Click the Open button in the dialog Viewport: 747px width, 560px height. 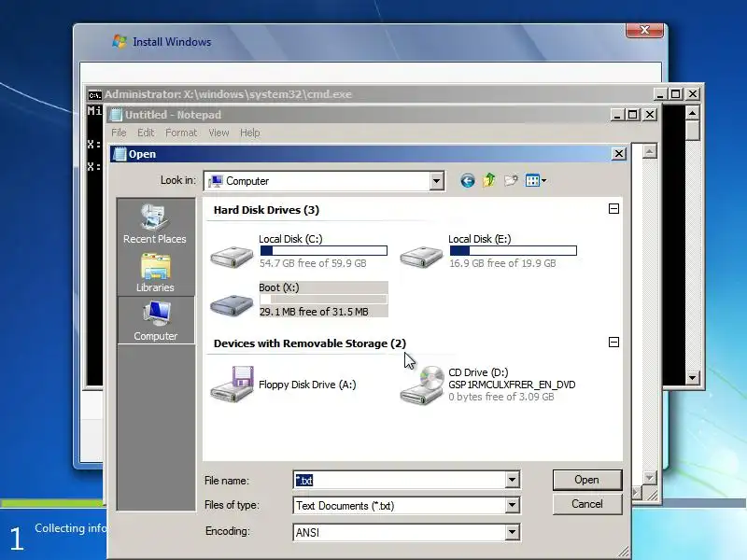587,480
